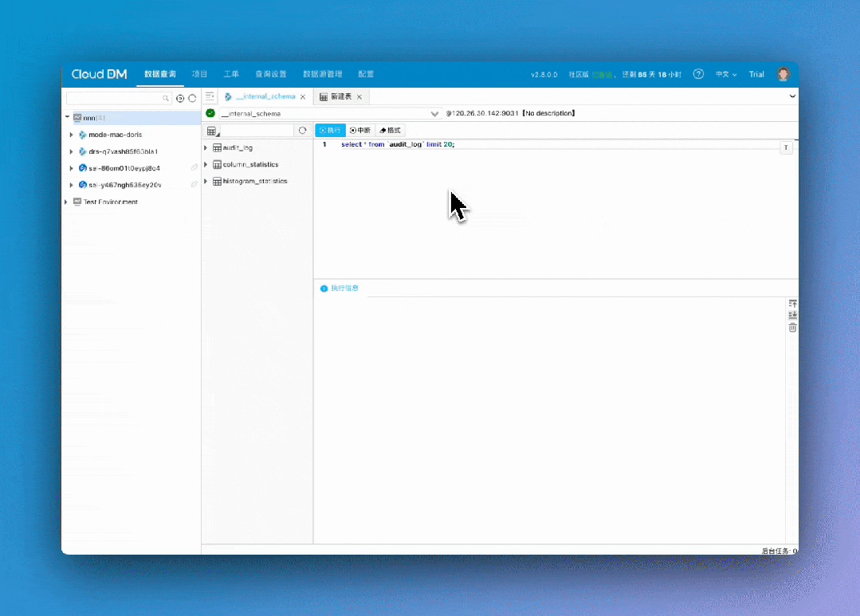Click the Trial label
The image size is (860, 616).
pyautogui.click(x=756, y=74)
